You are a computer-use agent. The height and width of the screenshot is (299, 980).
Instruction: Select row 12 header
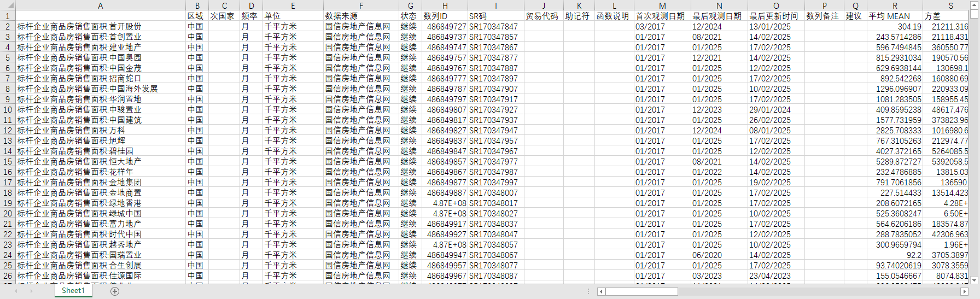8,130
